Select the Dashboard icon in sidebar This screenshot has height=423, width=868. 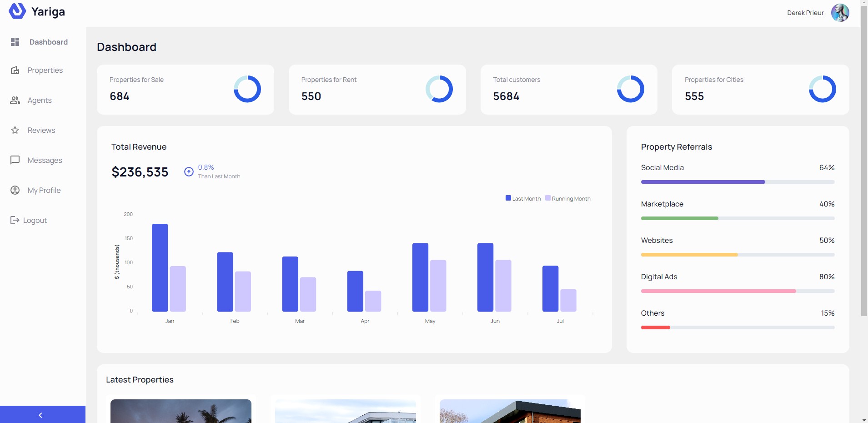(x=15, y=42)
